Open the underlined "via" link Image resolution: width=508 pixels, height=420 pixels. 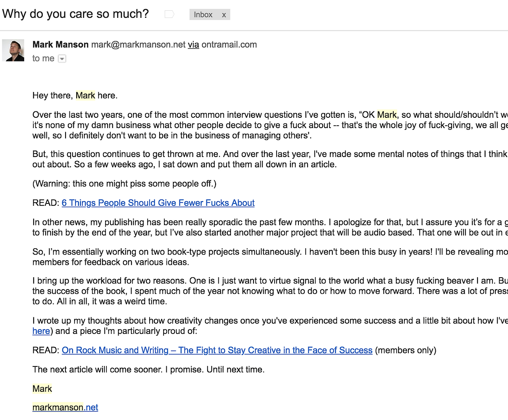(x=193, y=44)
